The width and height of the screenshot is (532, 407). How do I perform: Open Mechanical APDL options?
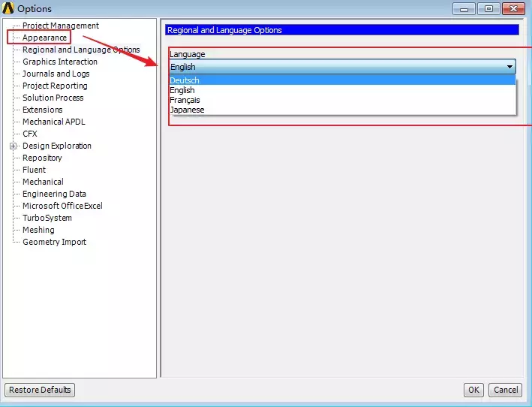(x=53, y=122)
